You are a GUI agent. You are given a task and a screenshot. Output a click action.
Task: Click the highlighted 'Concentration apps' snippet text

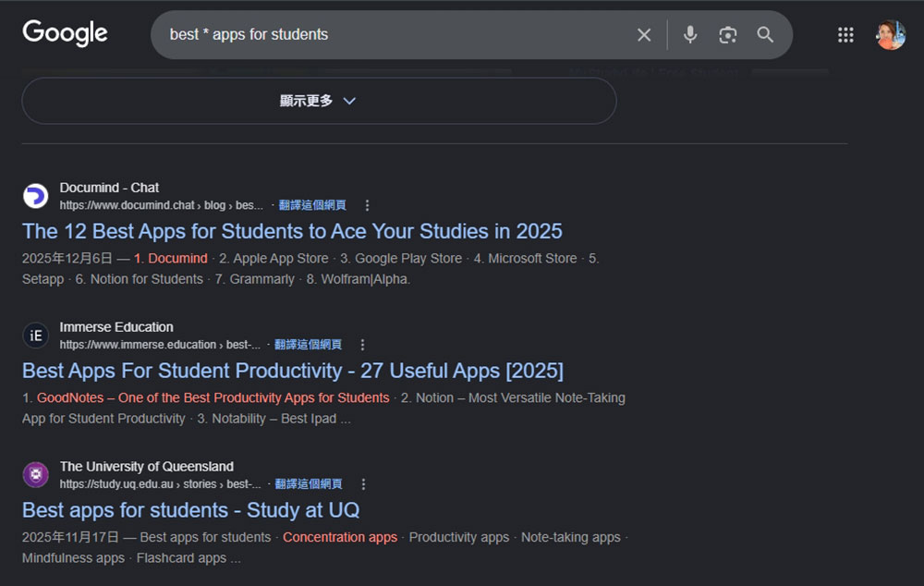(x=340, y=537)
